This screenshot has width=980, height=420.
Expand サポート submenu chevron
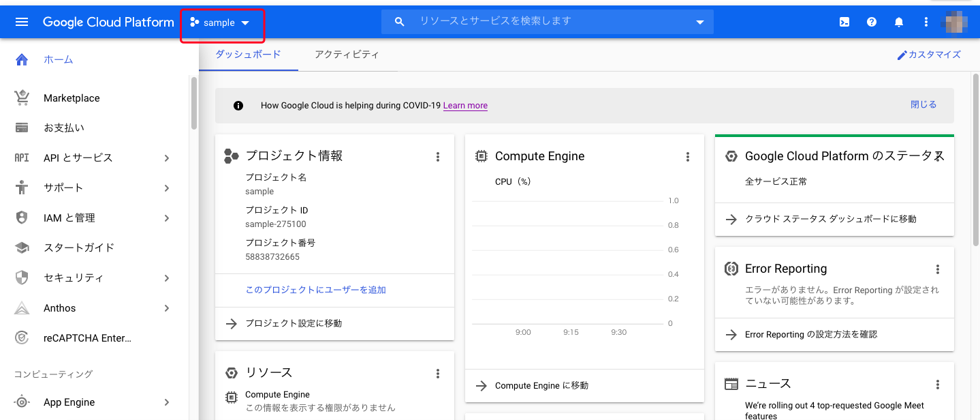click(167, 188)
